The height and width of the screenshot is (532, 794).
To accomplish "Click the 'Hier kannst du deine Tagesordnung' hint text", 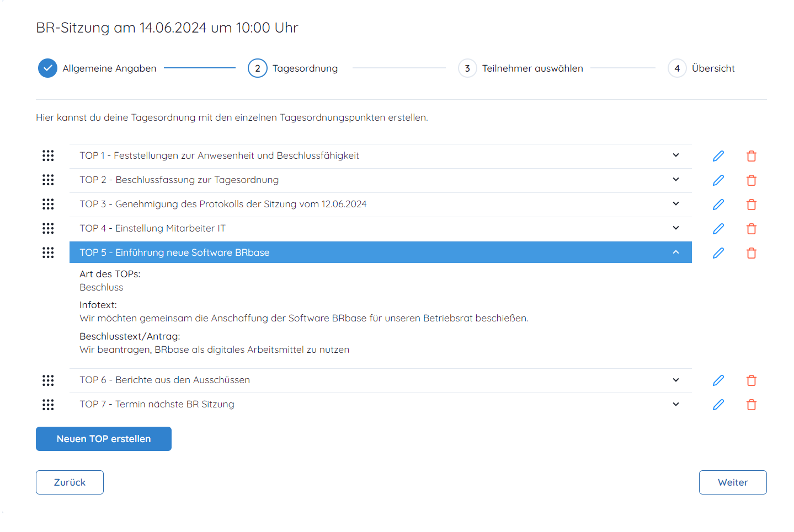I will (x=232, y=117).
